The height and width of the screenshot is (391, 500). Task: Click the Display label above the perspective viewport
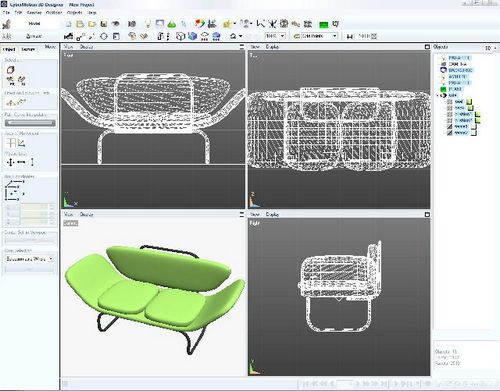coord(86,214)
